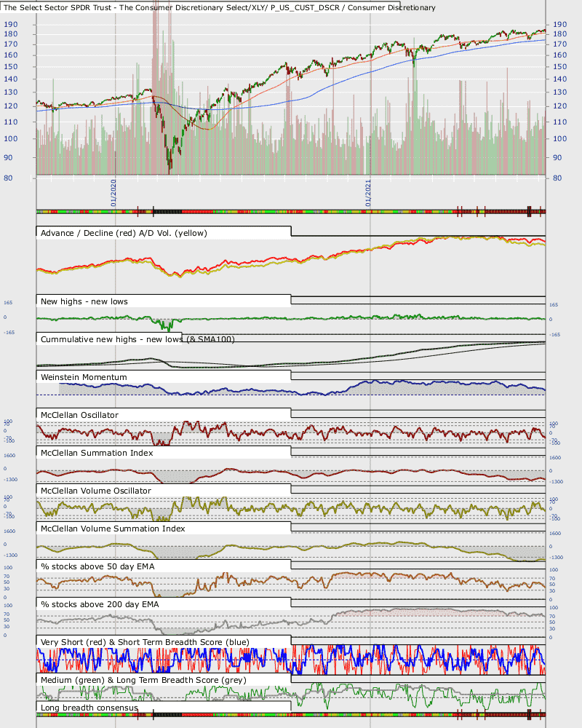Select the 'McClellan Oscillator' panel label
582x728 pixels.
coord(79,415)
